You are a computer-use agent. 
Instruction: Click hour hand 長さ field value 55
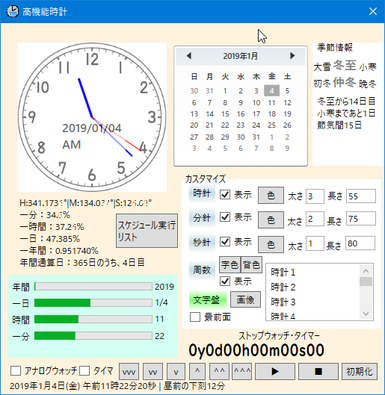click(x=361, y=196)
